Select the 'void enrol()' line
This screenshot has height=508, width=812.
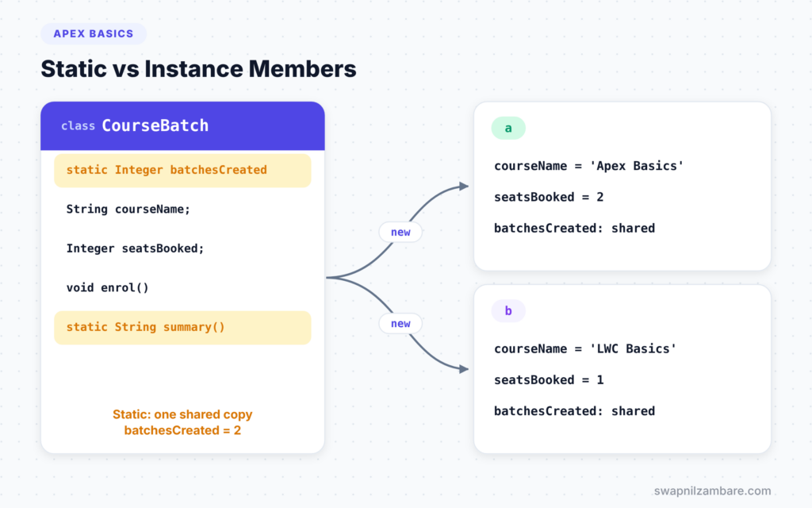[x=107, y=287]
